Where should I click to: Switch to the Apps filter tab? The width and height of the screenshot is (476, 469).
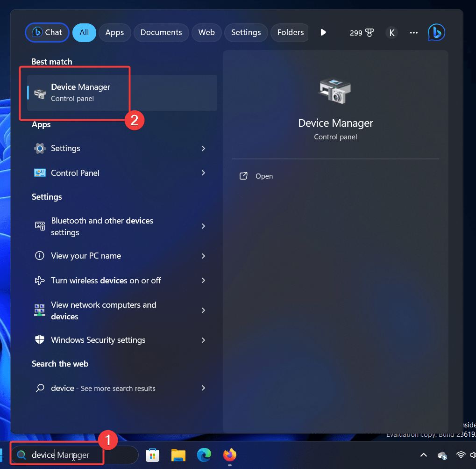[x=114, y=33]
